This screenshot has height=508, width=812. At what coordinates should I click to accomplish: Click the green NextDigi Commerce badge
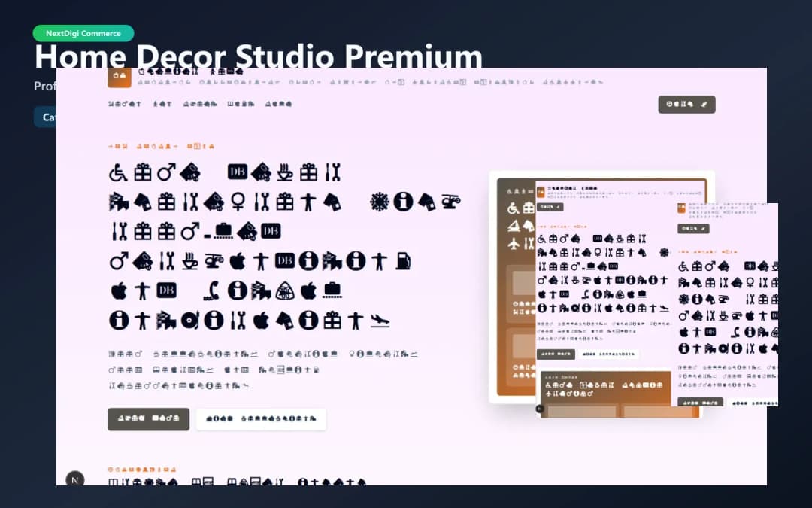(x=83, y=33)
